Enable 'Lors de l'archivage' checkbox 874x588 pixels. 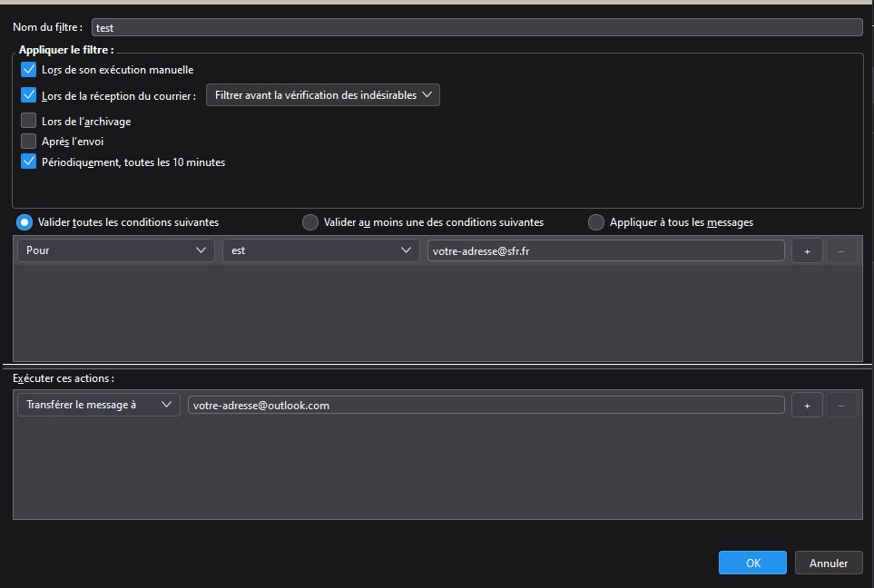28,121
